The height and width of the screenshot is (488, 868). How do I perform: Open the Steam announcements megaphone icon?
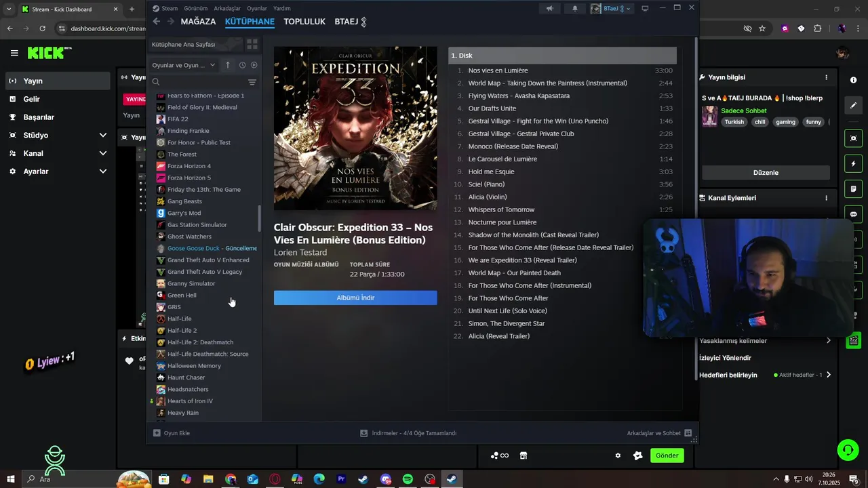coord(549,8)
